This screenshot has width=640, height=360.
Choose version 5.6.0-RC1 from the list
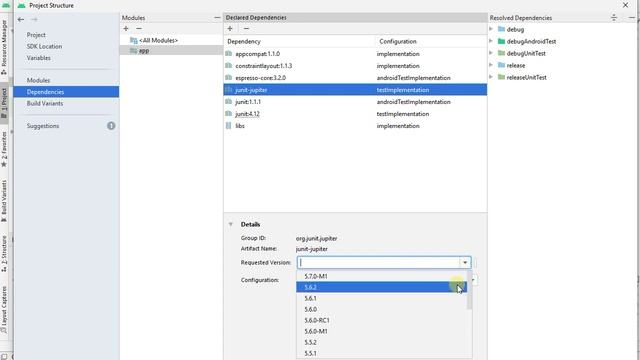(381, 320)
